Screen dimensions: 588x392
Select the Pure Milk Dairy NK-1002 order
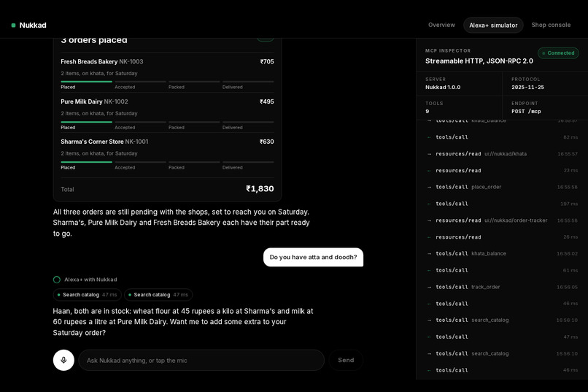click(167, 112)
